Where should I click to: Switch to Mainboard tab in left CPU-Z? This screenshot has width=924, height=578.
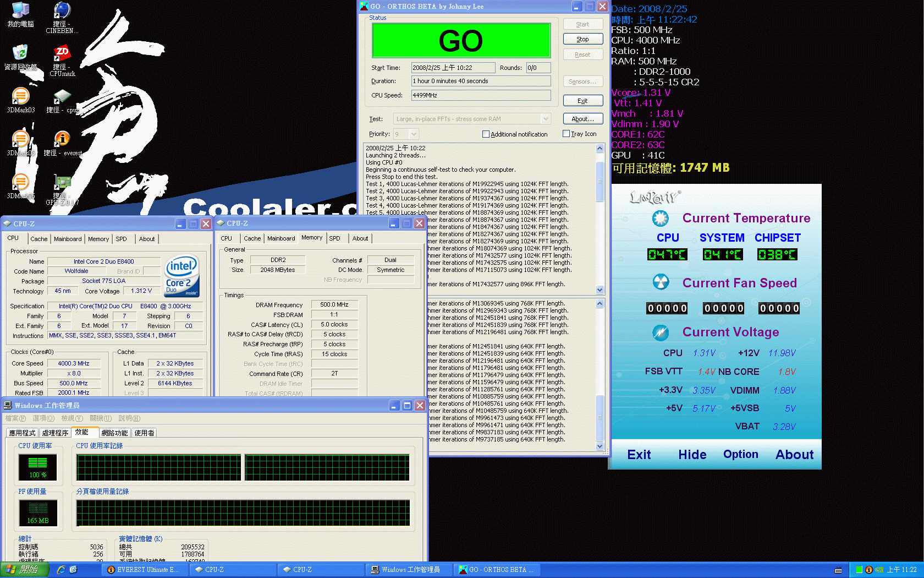coord(68,239)
